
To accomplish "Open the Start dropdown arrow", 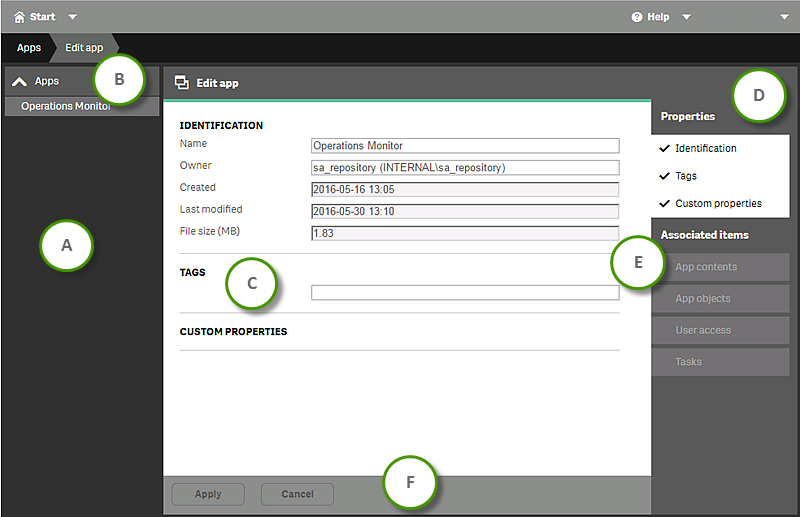I will (x=72, y=17).
